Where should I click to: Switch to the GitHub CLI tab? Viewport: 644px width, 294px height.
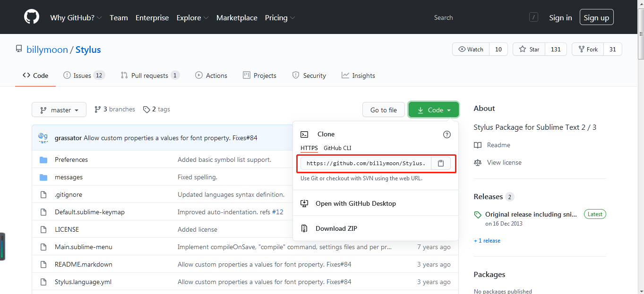[x=337, y=148]
